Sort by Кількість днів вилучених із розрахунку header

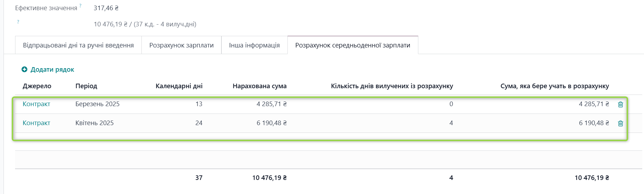click(392, 86)
